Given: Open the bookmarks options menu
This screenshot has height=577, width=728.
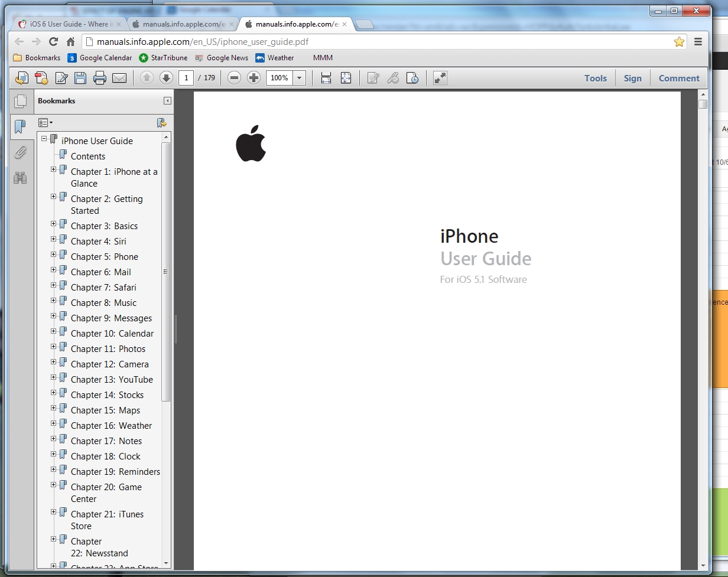Looking at the screenshot, I should [45, 123].
